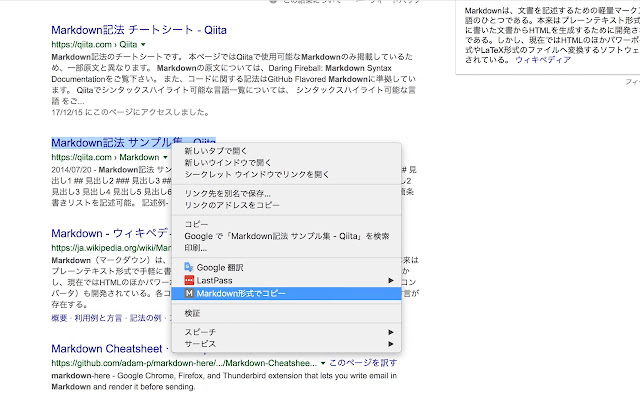The image size is (640, 400).
Task: Open link in シークレット ウインドウ
Action: click(286, 174)
